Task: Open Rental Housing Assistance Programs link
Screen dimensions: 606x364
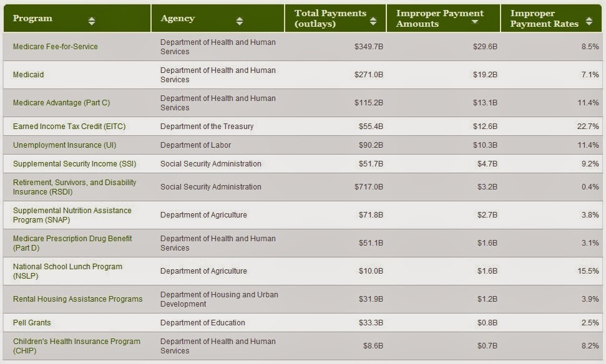Action: pyautogui.click(x=77, y=299)
